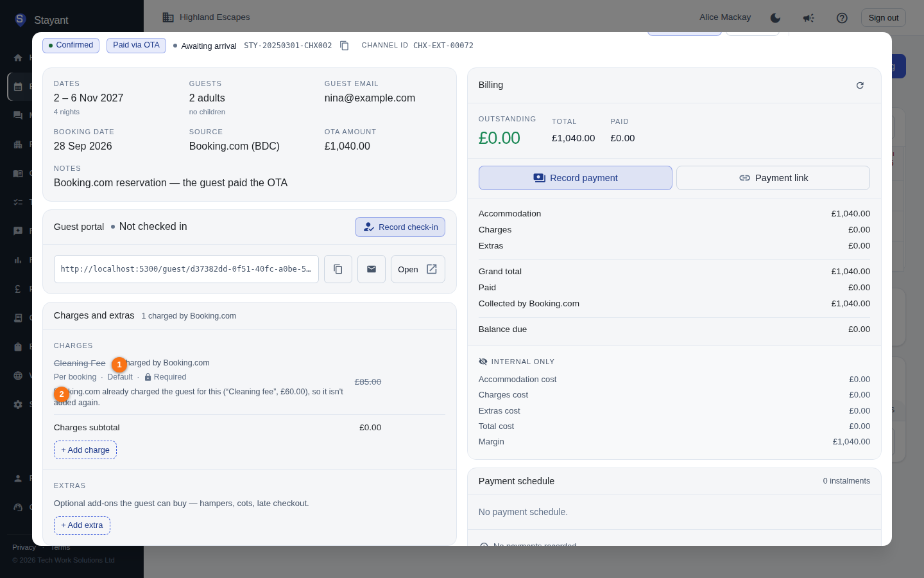Screen dimensions: 924x578
Task: Click Collected by Booking.com billing row
Action: (674, 304)
